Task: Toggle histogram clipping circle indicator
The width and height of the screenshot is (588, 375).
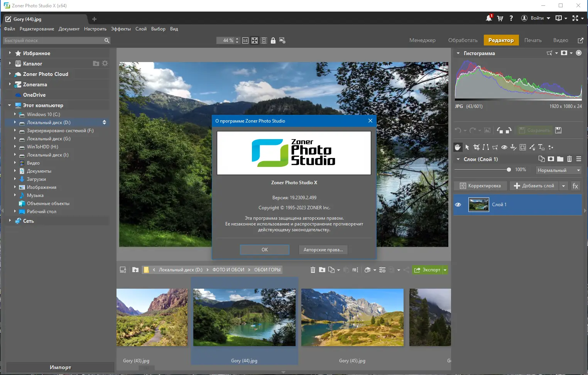Action: coord(579,53)
